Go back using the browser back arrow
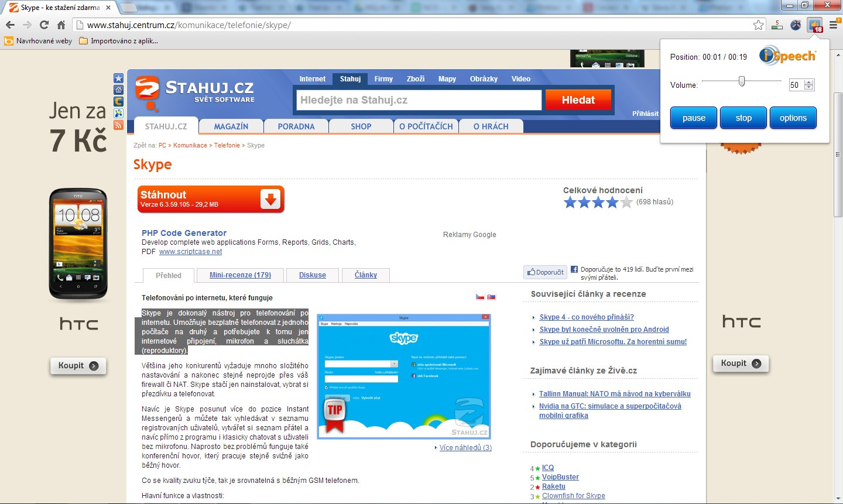The width and height of the screenshot is (843, 504). coord(10,25)
